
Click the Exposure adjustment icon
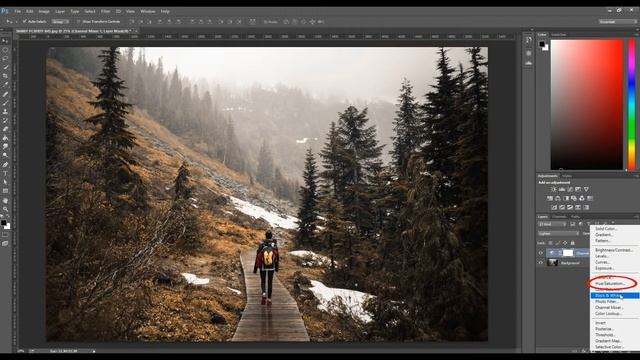point(578,189)
